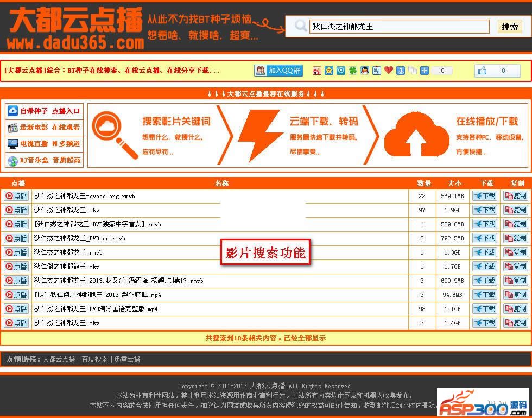Share to QZone star icon

coord(329,71)
